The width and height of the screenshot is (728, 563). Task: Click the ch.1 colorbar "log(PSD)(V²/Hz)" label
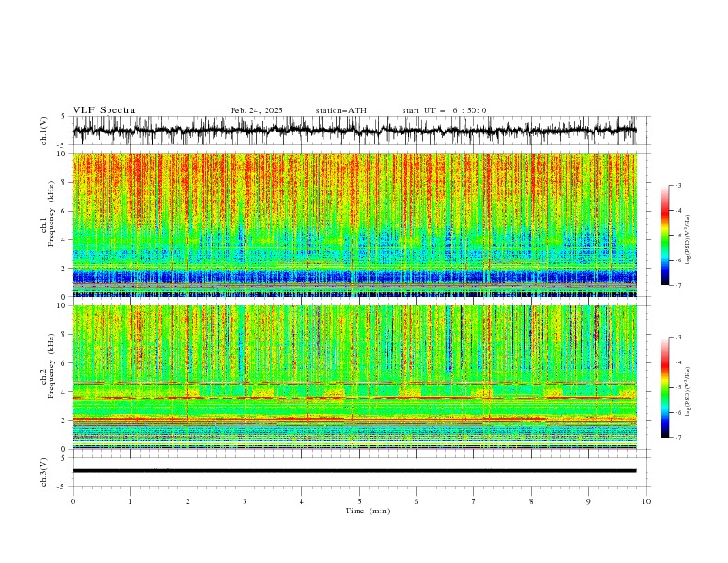tap(688, 240)
